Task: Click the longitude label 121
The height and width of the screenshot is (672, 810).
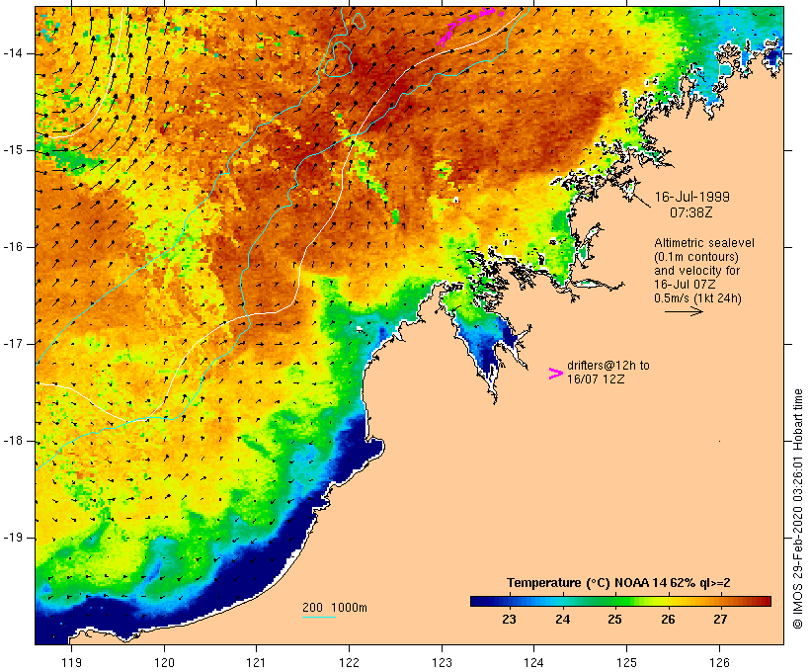Action: [x=256, y=662]
